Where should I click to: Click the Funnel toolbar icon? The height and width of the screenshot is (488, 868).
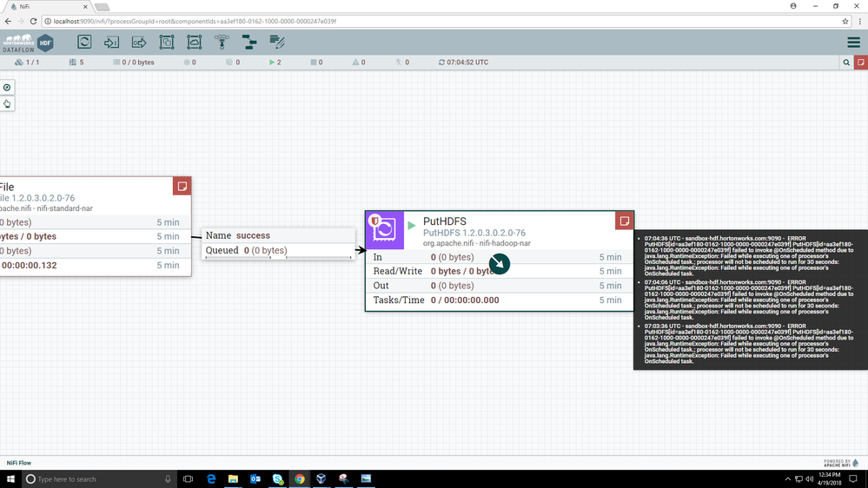222,42
